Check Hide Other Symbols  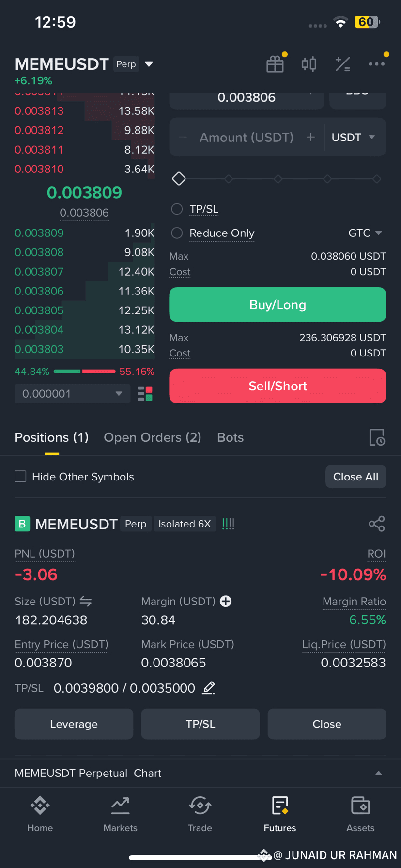[x=20, y=477]
